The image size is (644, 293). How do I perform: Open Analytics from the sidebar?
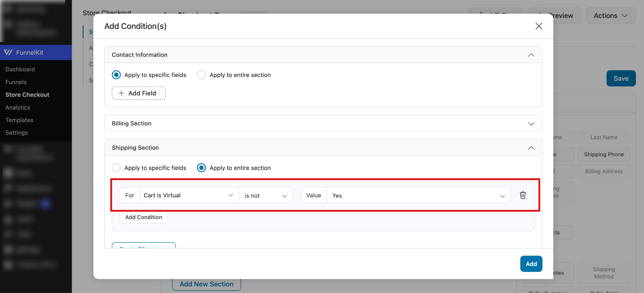point(18,107)
